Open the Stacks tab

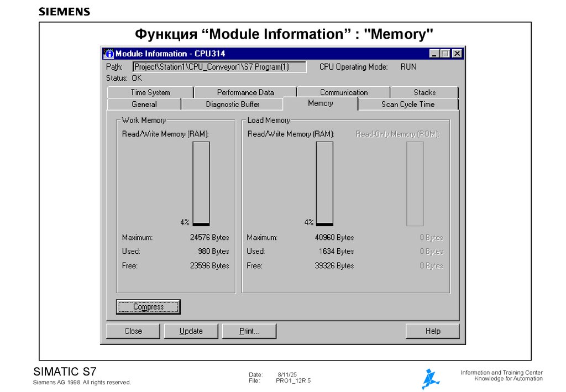point(424,92)
